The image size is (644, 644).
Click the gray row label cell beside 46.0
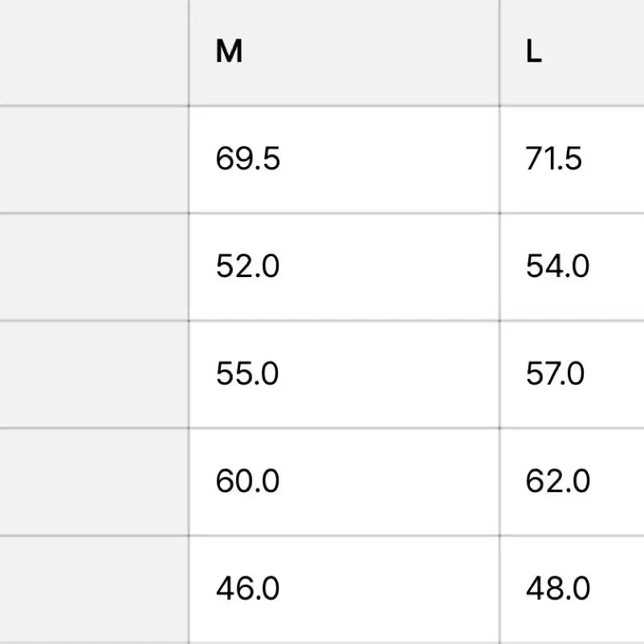[x=94, y=589]
